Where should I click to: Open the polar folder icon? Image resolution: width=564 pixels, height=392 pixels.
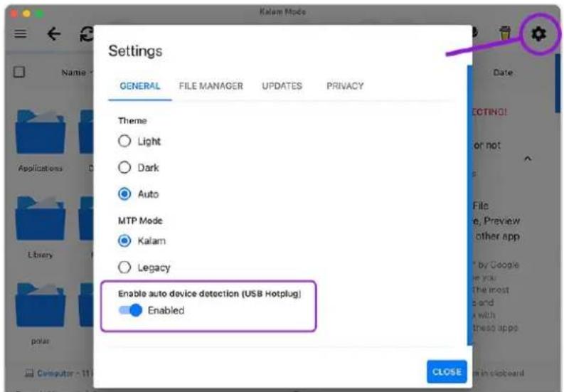click(x=41, y=305)
